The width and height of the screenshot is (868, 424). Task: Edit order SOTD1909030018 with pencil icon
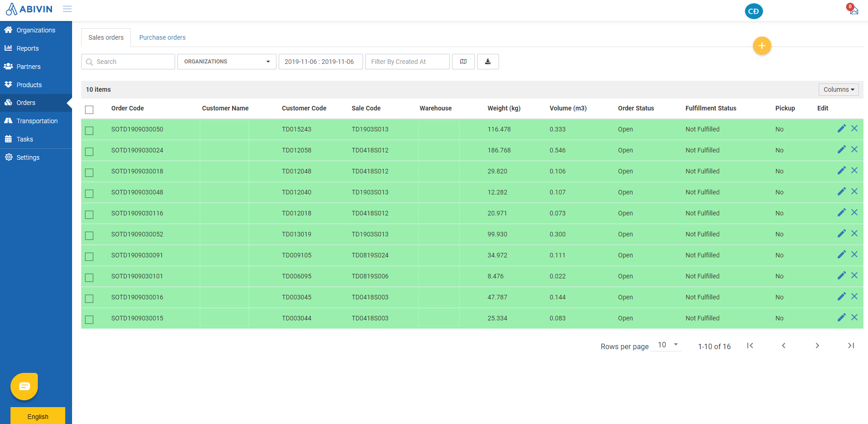842,171
